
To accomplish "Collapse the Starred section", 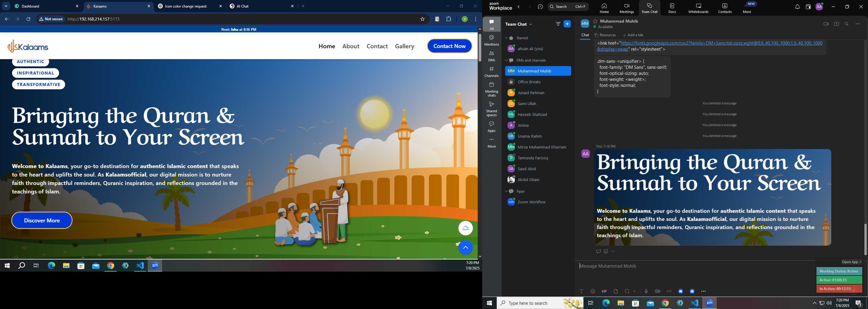I will (506, 38).
